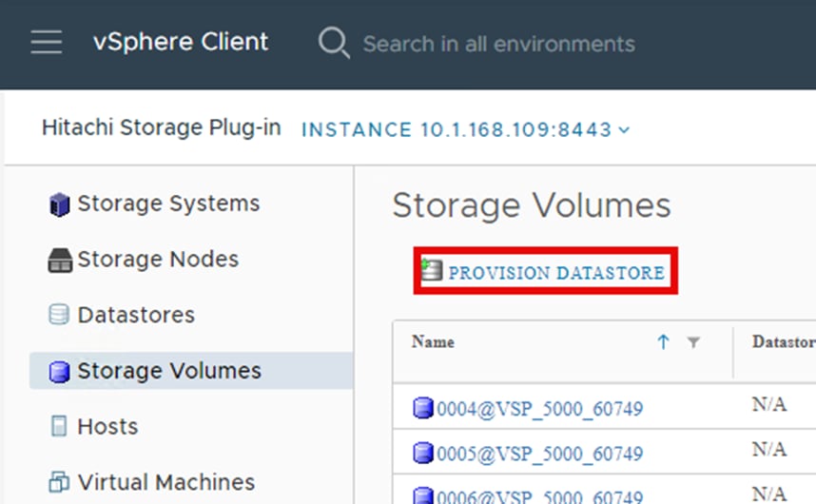This screenshot has width=816, height=504.
Task: Open the hamburger navigation menu
Action: [47, 43]
